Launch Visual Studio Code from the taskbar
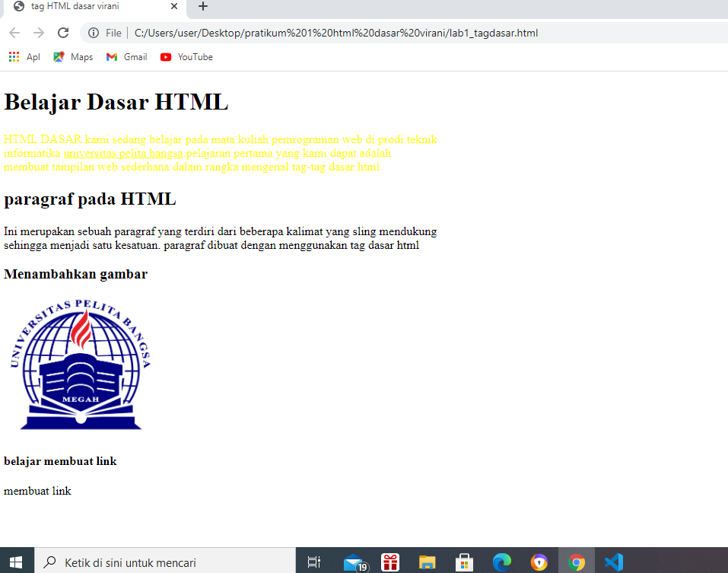 pyautogui.click(x=613, y=561)
